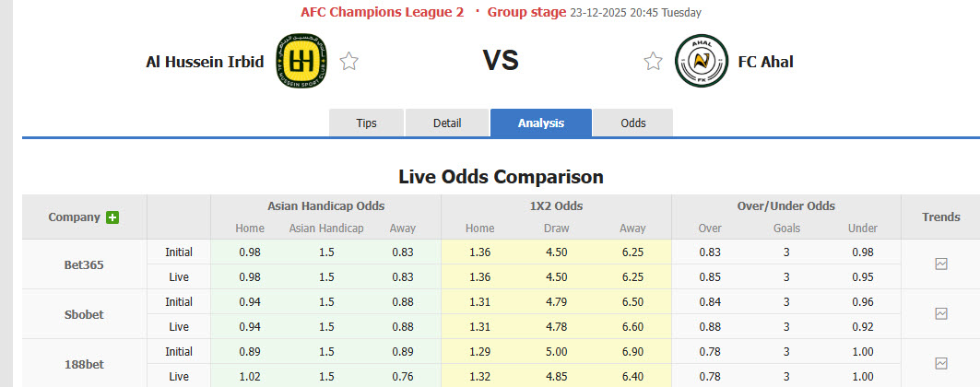Click the FC Ahal club logo

(x=700, y=61)
